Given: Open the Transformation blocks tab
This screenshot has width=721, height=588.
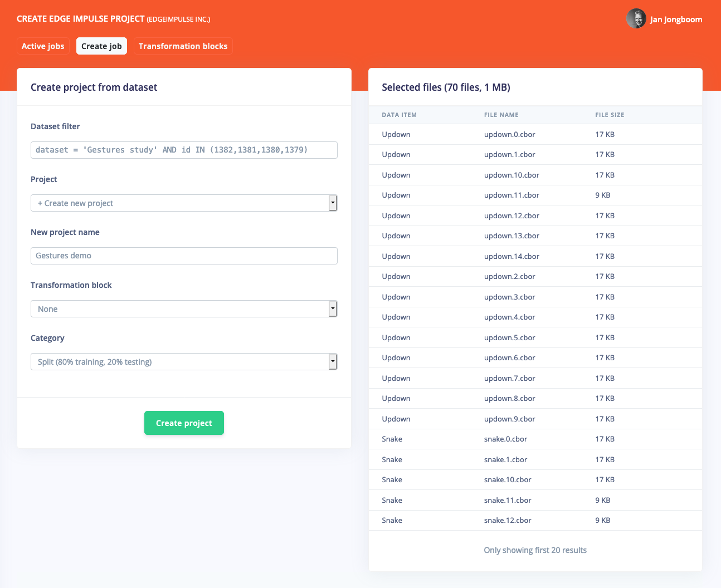Looking at the screenshot, I should click(183, 46).
